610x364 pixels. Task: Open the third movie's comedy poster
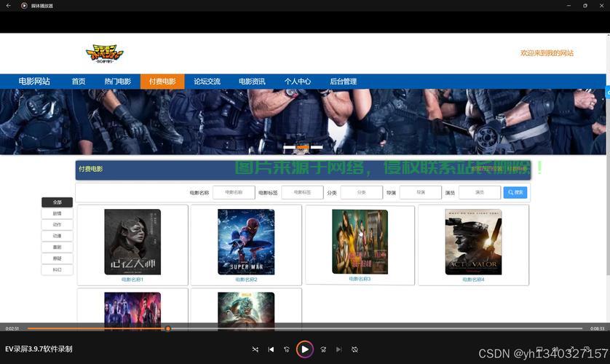coord(360,242)
